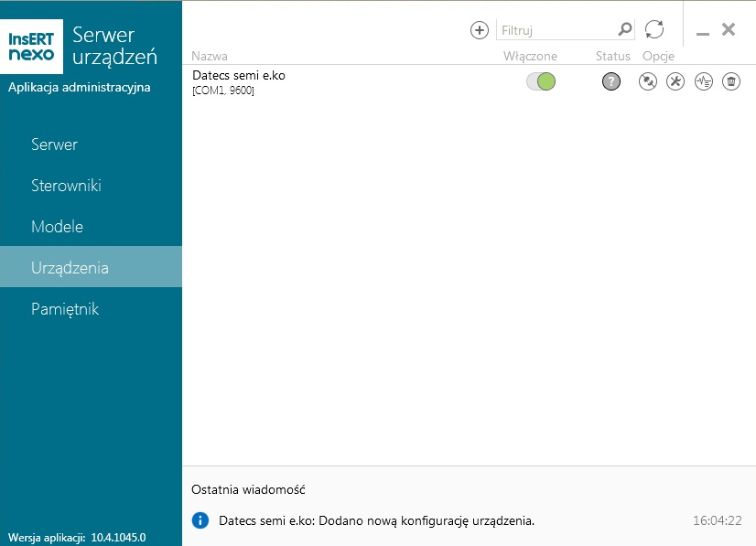
Task: Minimize the application window
Action: tap(703, 31)
